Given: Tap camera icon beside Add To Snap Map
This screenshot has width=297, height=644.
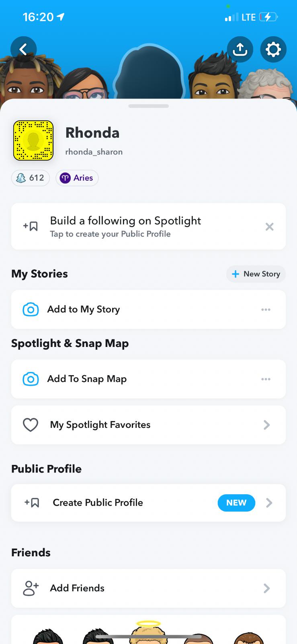Looking at the screenshot, I should [31, 379].
